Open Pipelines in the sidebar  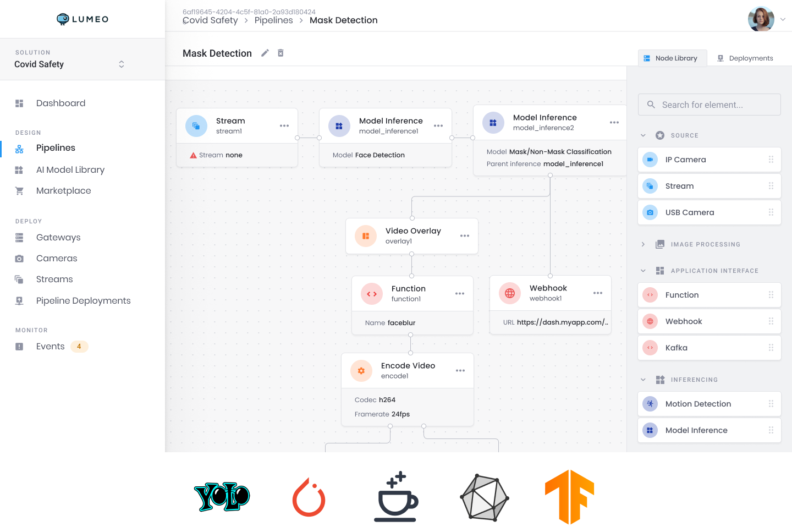pos(56,148)
